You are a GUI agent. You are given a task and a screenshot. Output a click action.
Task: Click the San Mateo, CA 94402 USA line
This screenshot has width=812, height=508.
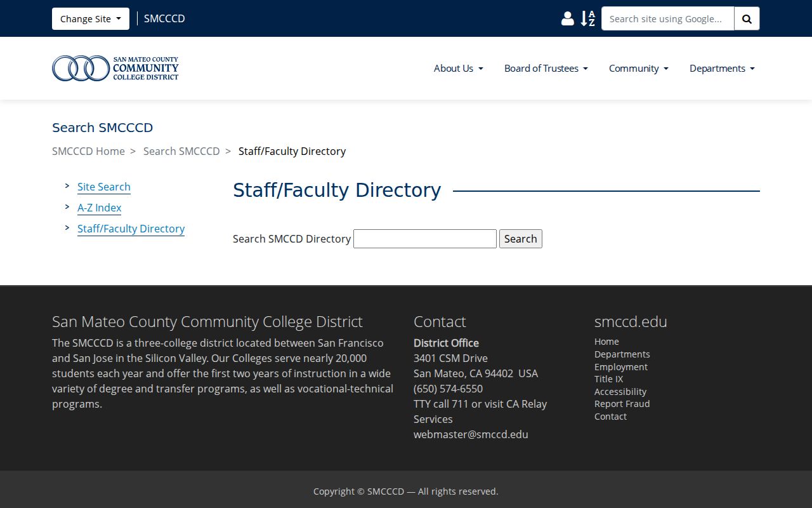(476, 373)
